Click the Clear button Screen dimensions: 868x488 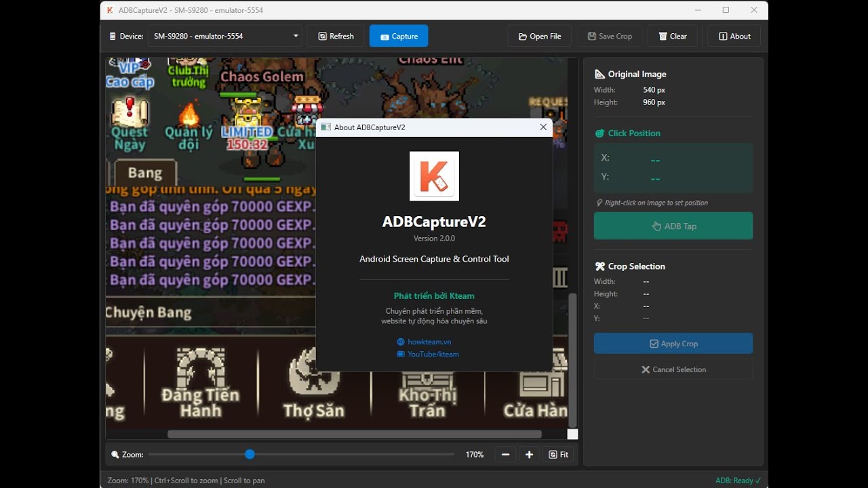[672, 36]
